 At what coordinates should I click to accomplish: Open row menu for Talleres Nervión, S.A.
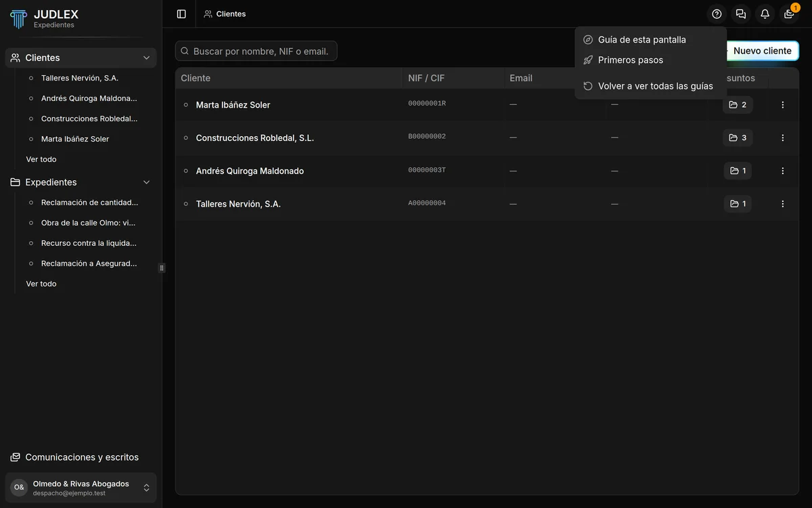tap(783, 204)
